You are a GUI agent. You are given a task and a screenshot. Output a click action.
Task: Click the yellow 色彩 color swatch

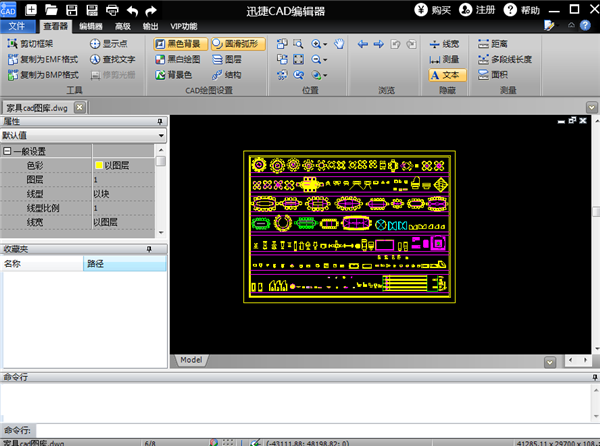pyautogui.click(x=98, y=165)
